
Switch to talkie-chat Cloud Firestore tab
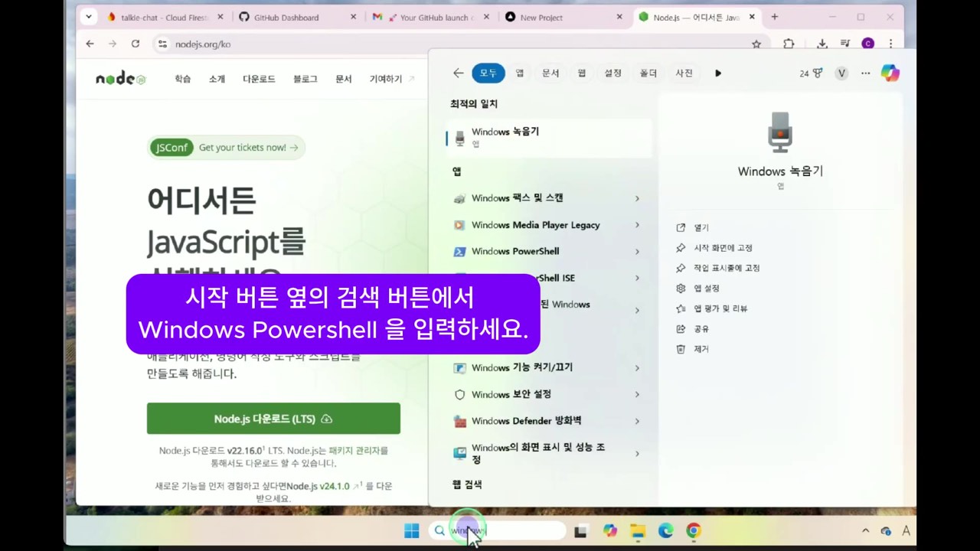(165, 17)
